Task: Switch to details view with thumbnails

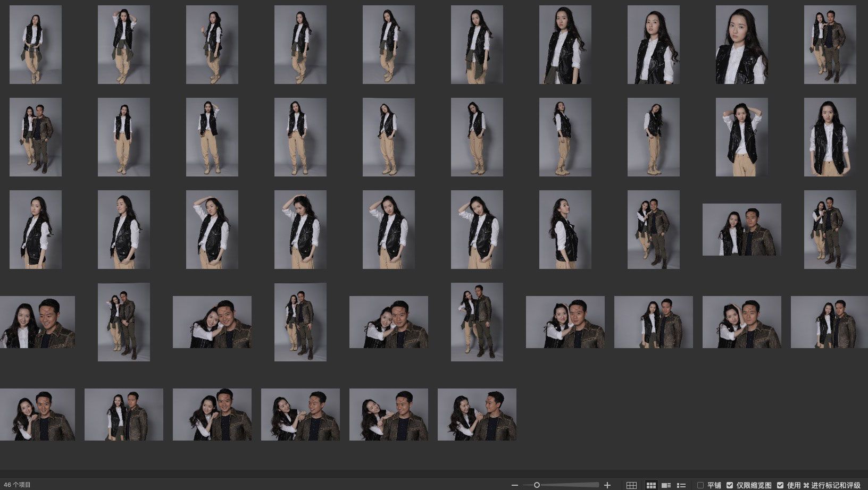Action: coord(666,485)
